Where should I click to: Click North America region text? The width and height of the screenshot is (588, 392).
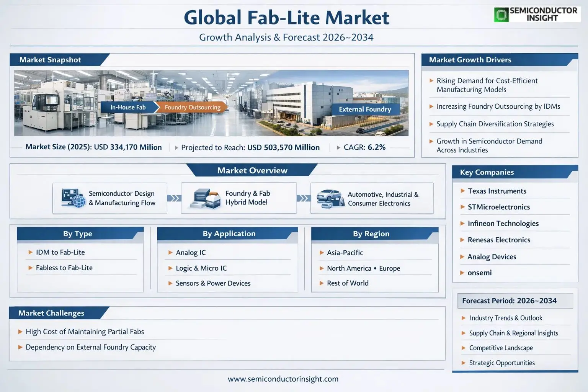pyautogui.click(x=349, y=268)
